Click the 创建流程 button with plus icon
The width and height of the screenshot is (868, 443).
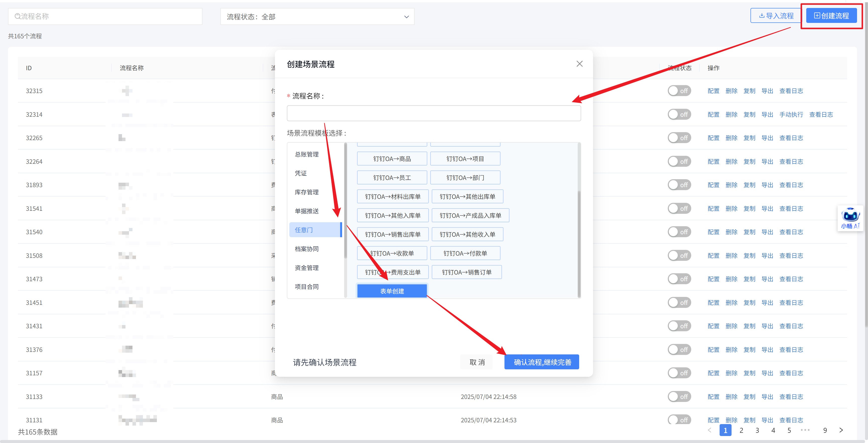click(831, 16)
